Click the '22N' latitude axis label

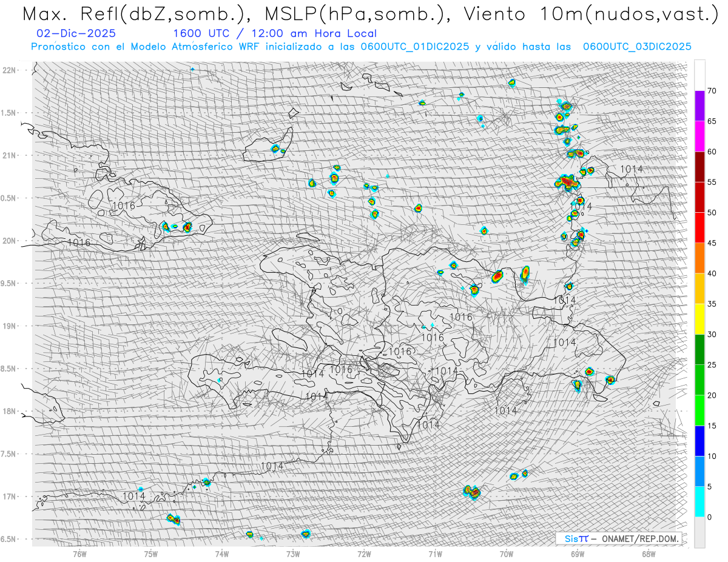[9, 70]
